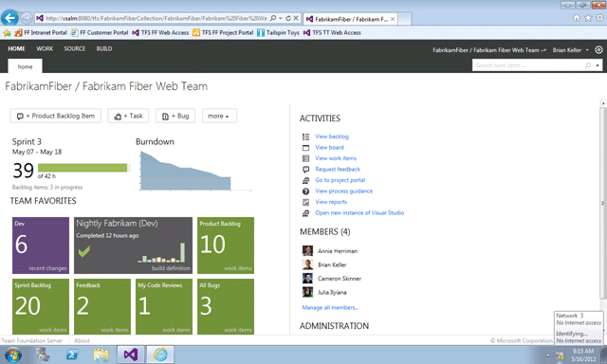Click the Go to project portal icon
This screenshot has width=607, height=364.
(x=305, y=180)
